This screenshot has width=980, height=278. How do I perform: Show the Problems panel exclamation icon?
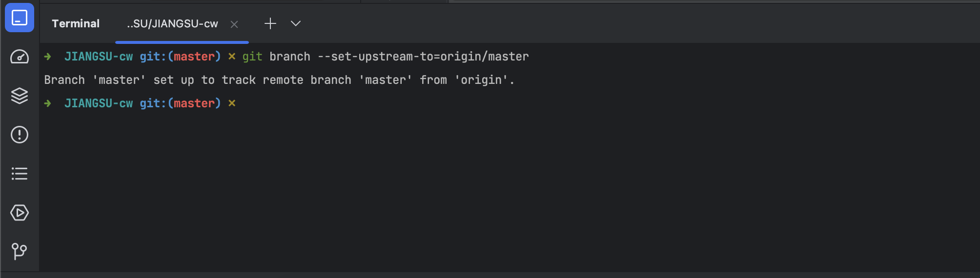[20, 135]
